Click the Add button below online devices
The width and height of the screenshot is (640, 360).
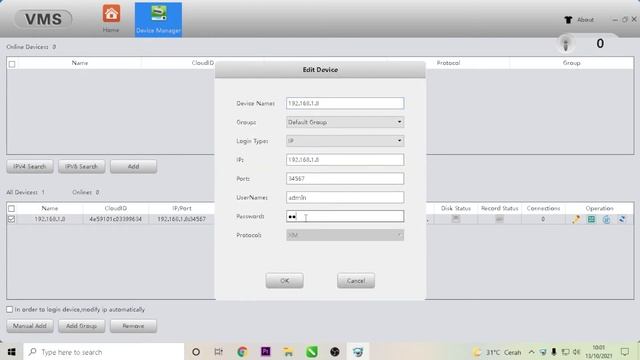pyautogui.click(x=133, y=167)
